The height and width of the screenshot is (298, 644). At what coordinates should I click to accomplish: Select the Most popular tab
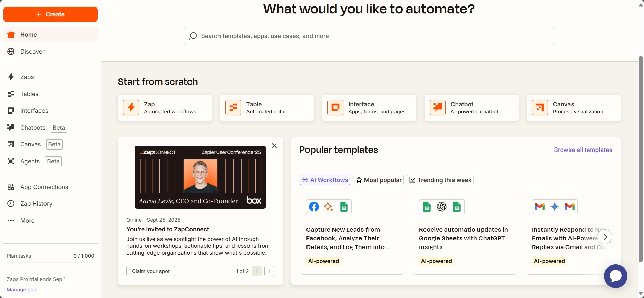[379, 180]
